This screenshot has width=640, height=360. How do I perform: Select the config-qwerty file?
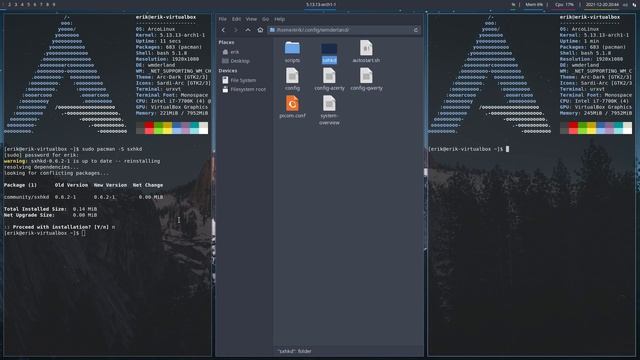(x=367, y=79)
